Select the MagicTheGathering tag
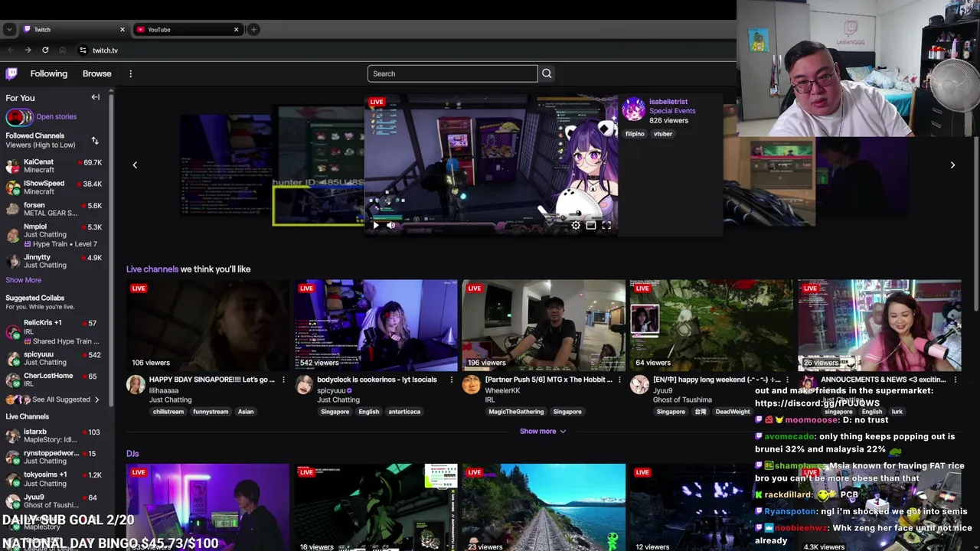 click(x=516, y=412)
